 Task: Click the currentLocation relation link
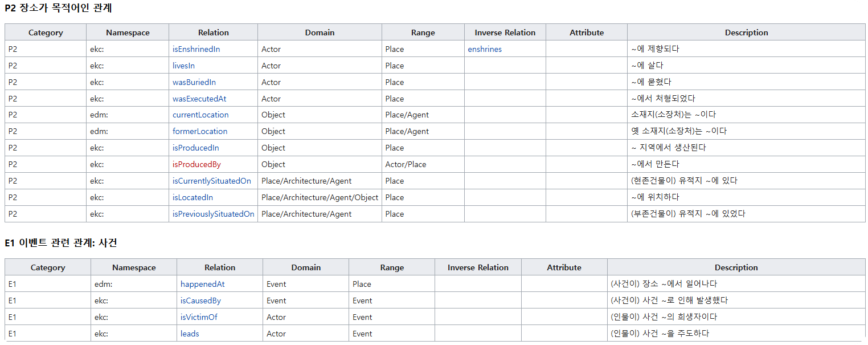[200, 115]
